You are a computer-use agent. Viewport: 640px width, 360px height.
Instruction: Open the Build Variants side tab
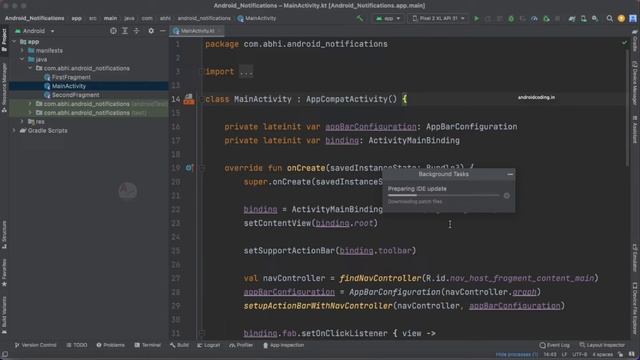(x=4, y=315)
